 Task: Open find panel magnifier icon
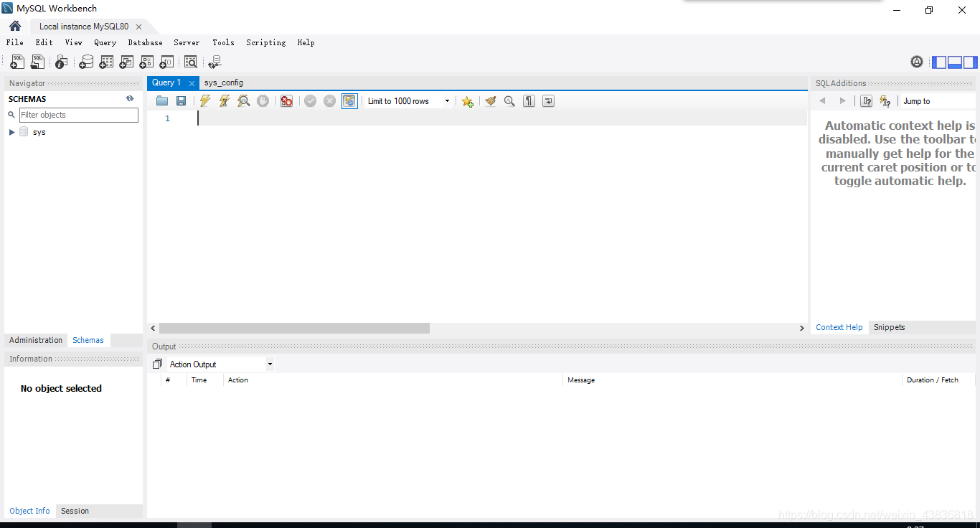pyautogui.click(x=509, y=101)
